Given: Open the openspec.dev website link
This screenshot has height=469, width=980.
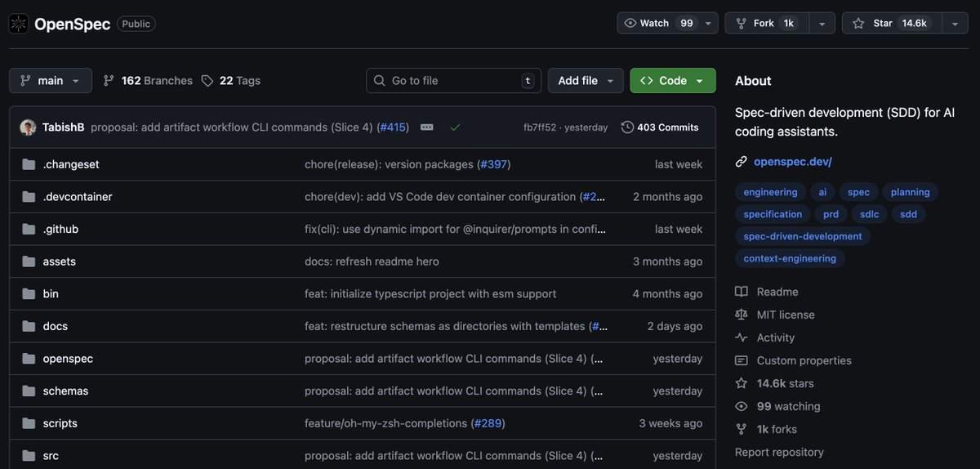Looking at the screenshot, I should [x=793, y=162].
